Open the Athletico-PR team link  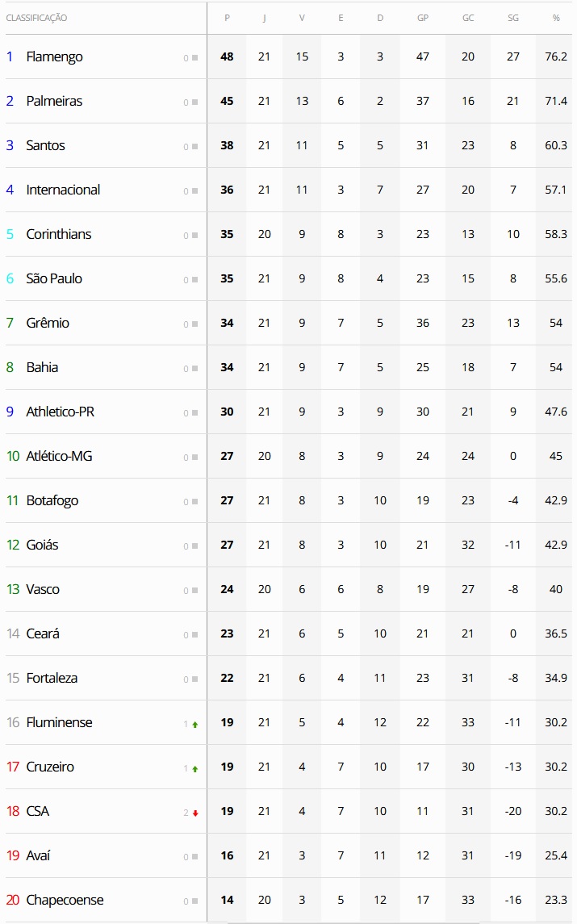pyautogui.click(x=61, y=412)
